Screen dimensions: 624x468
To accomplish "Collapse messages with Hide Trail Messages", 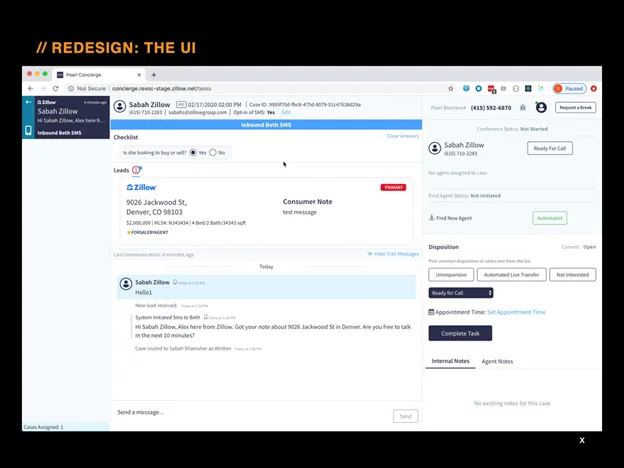I will tap(392, 254).
